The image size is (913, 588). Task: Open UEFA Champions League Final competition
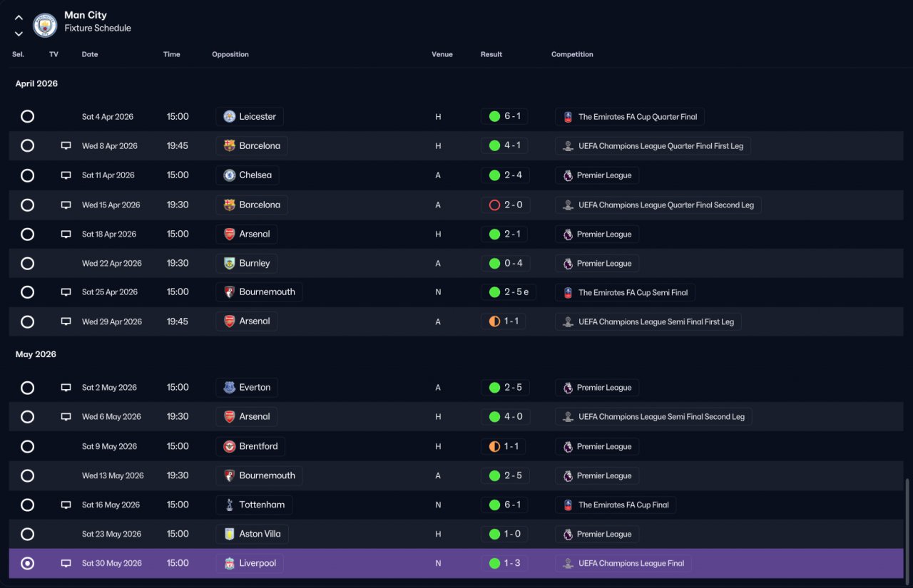pyautogui.click(x=623, y=563)
